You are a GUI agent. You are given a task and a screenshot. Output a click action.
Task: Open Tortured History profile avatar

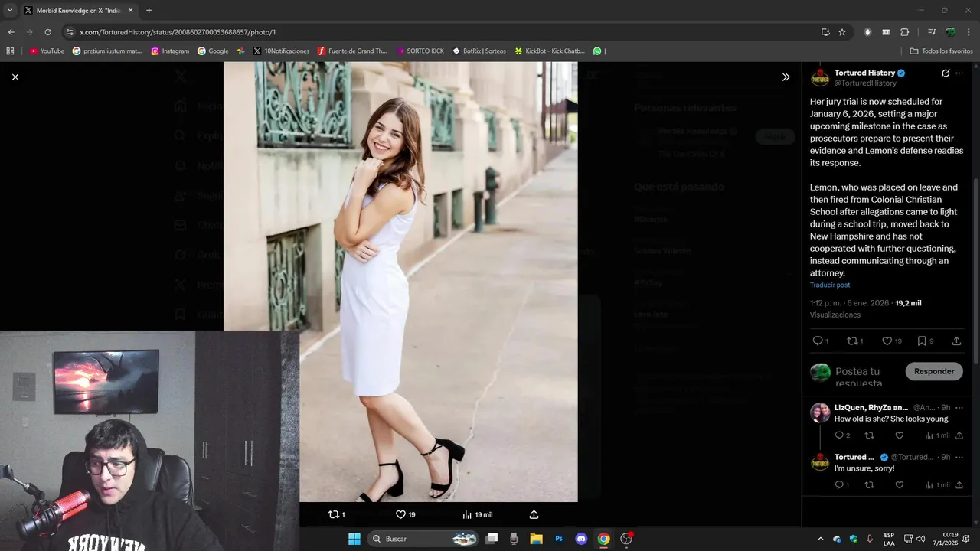click(x=820, y=77)
